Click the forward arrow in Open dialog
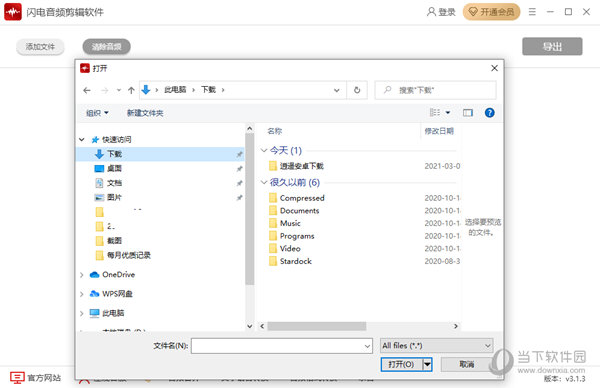The image size is (600, 388). 104,90
